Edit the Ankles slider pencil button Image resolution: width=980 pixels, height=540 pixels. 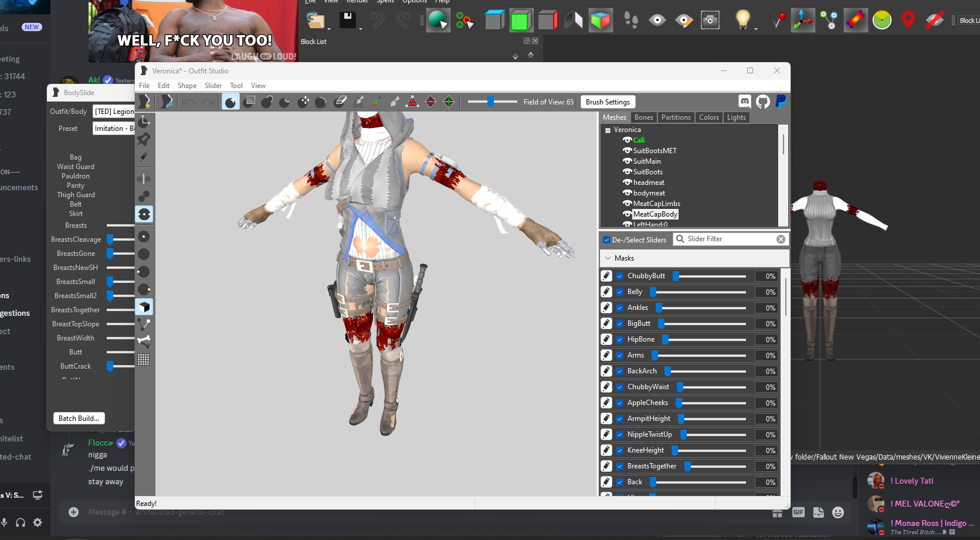click(x=606, y=308)
